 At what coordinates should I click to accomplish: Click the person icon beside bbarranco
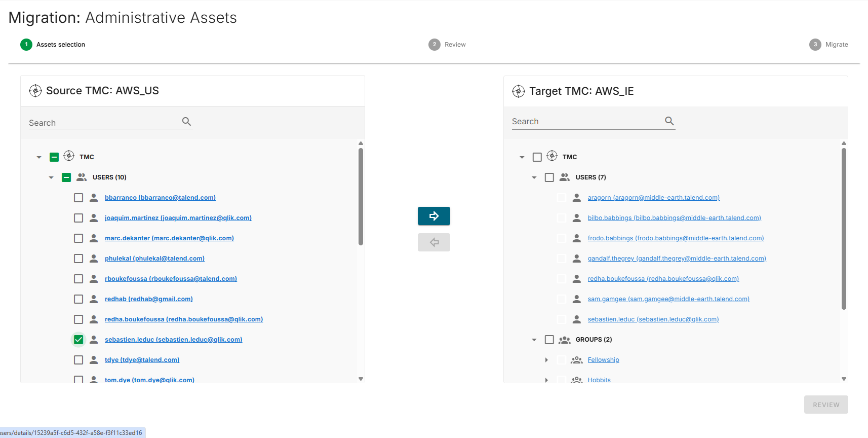click(94, 198)
